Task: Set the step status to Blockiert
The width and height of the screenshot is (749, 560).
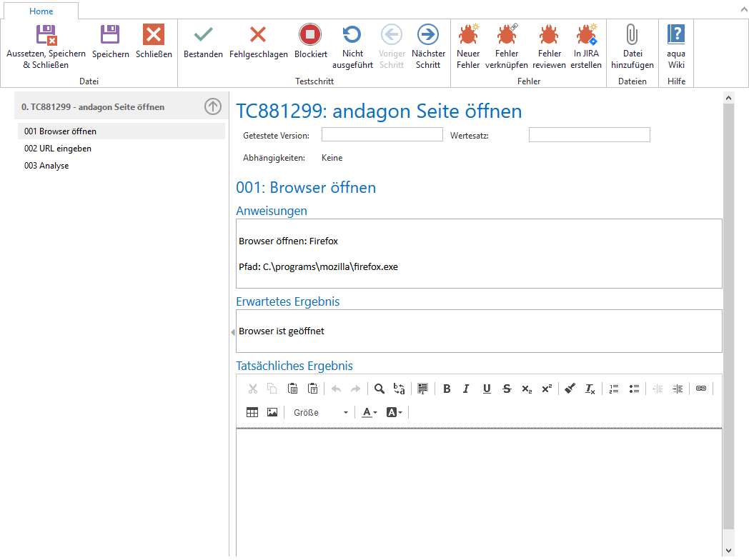Action: click(x=310, y=41)
